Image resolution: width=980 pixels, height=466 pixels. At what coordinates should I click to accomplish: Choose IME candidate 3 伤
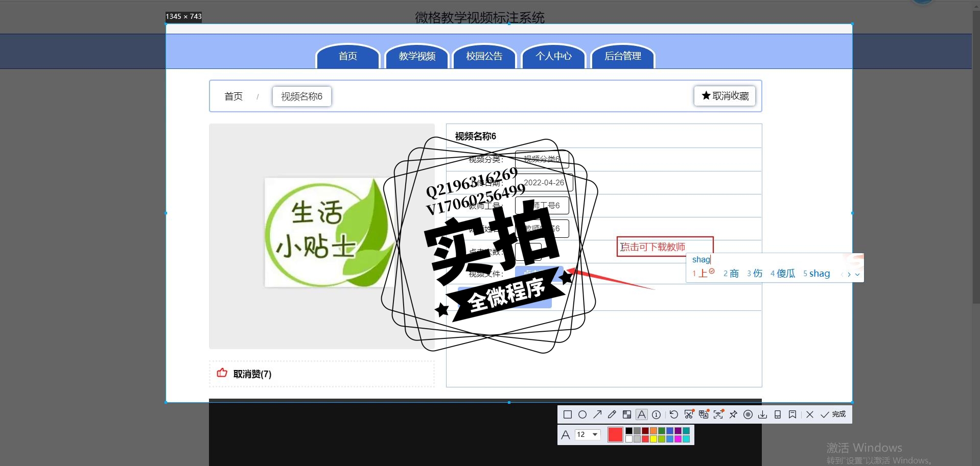(x=755, y=274)
